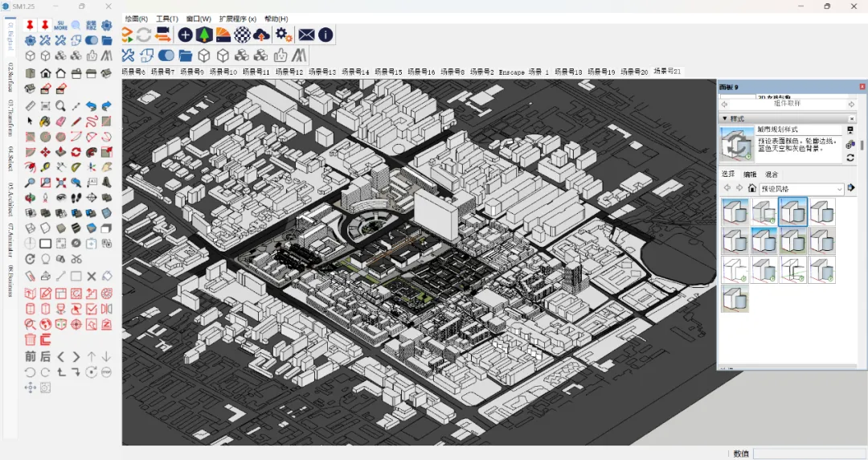
Task: Click the update style refresh button
Action: [850, 158]
